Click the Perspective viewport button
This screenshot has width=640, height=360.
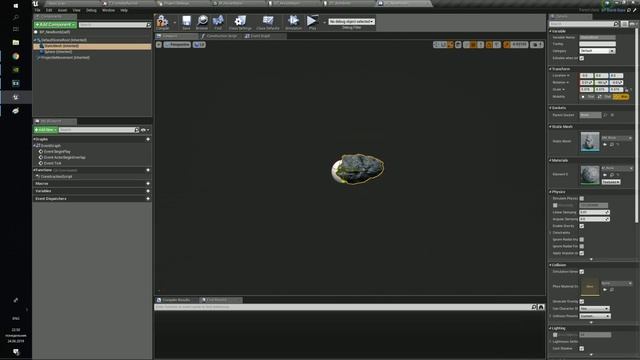177,44
